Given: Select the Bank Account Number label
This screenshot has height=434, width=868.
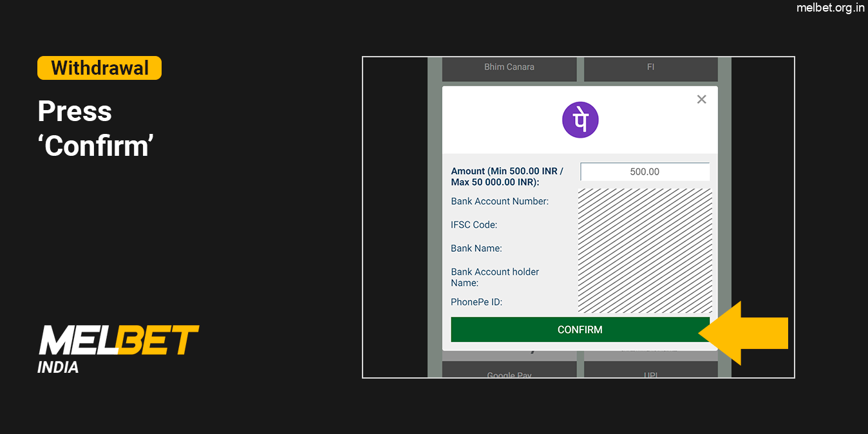Looking at the screenshot, I should [499, 201].
